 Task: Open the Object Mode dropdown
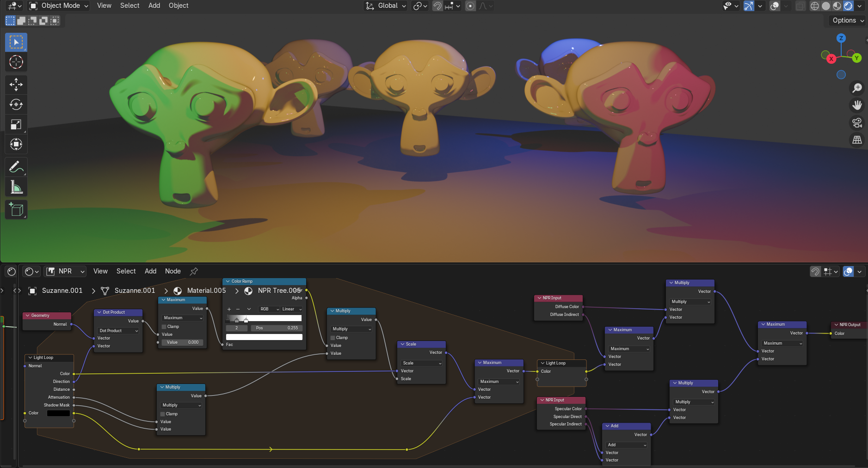click(59, 6)
